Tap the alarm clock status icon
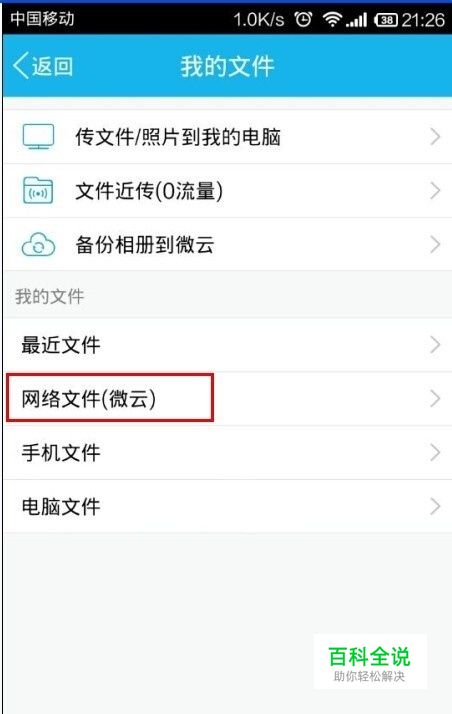452x714 pixels. point(303,19)
